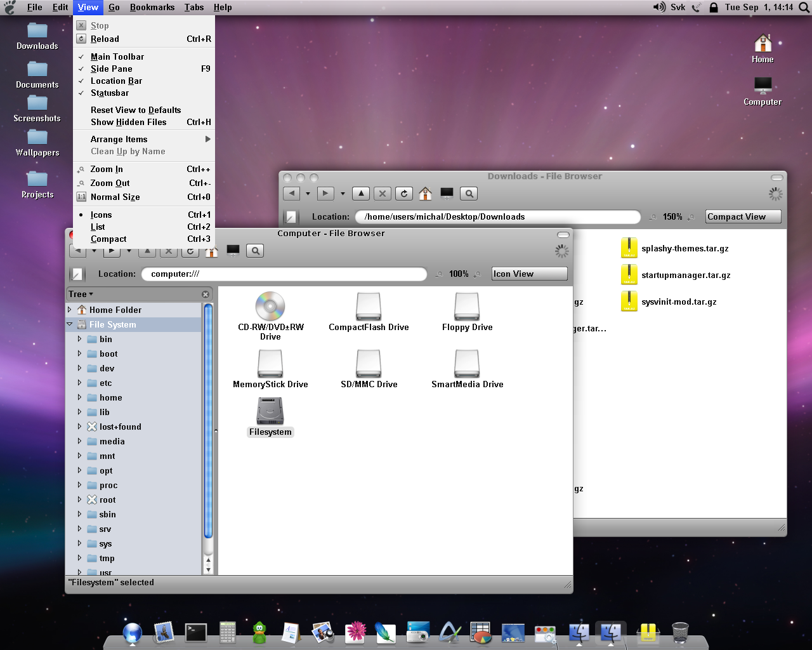Click the Reload button in Downloads window

(x=404, y=194)
